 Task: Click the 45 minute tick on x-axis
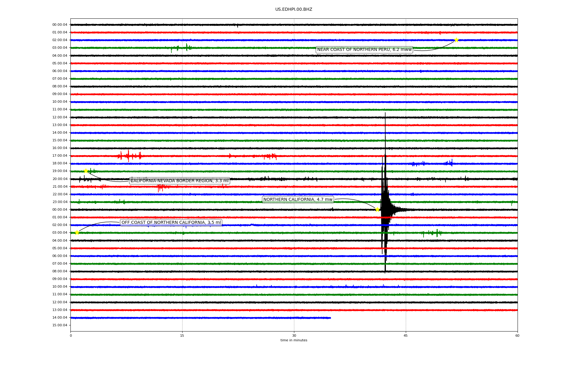click(x=405, y=335)
